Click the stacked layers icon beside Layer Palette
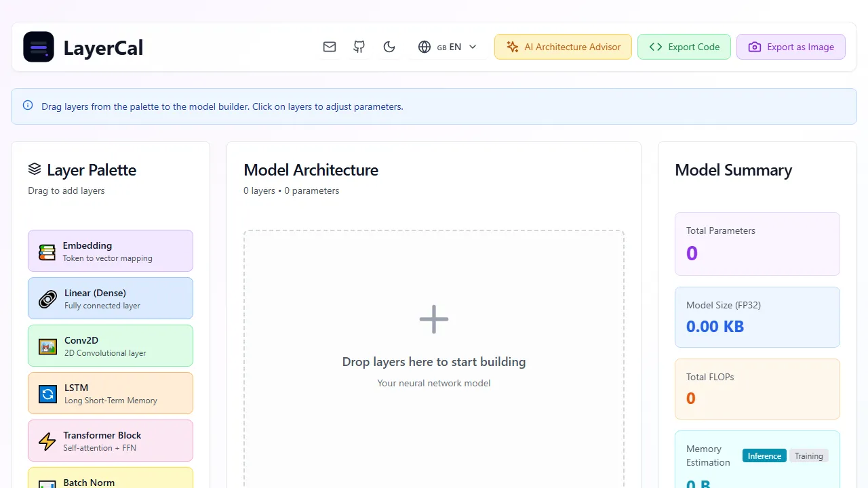The height and width of the screenshot is (488, 868). click(x=34, y=169)
